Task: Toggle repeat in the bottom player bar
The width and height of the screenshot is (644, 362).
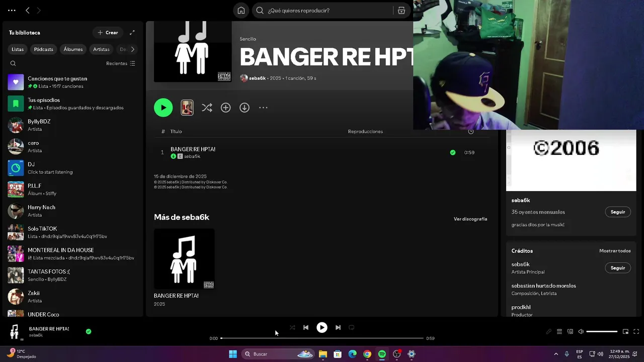Action: click(352, 327)
